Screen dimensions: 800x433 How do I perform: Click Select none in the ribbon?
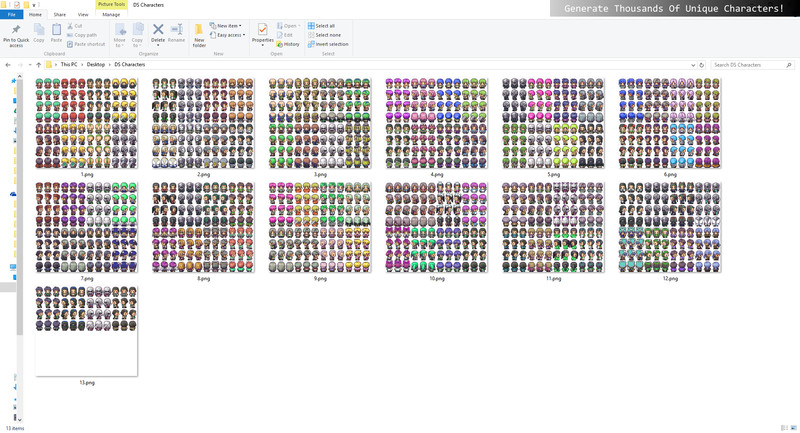pyautogui.click(x=327, y=35)
